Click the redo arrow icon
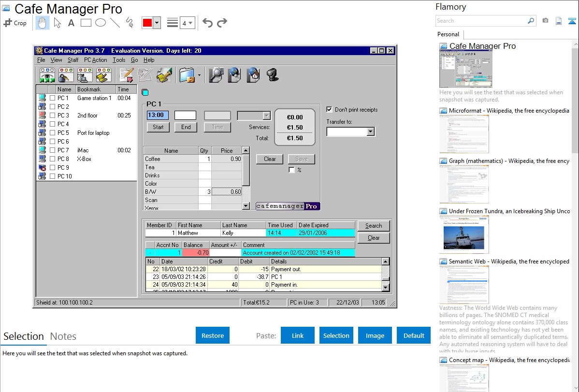The image size is (579, 392). (222, 23)
